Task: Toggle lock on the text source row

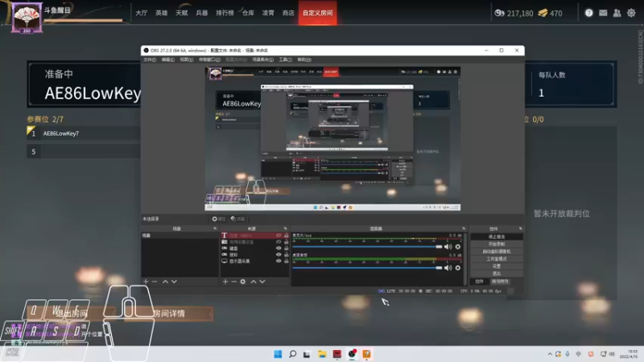Action: click(287, 236)
